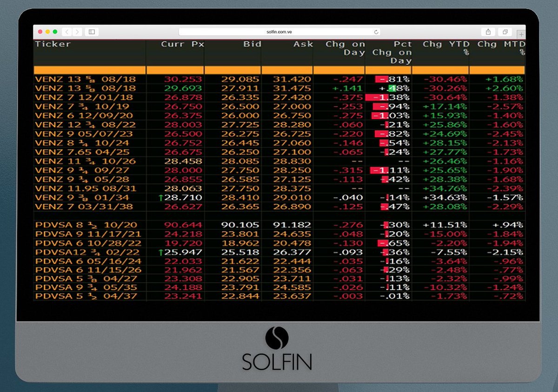
Task: Go forward to the next page
Action: [77, 32]
